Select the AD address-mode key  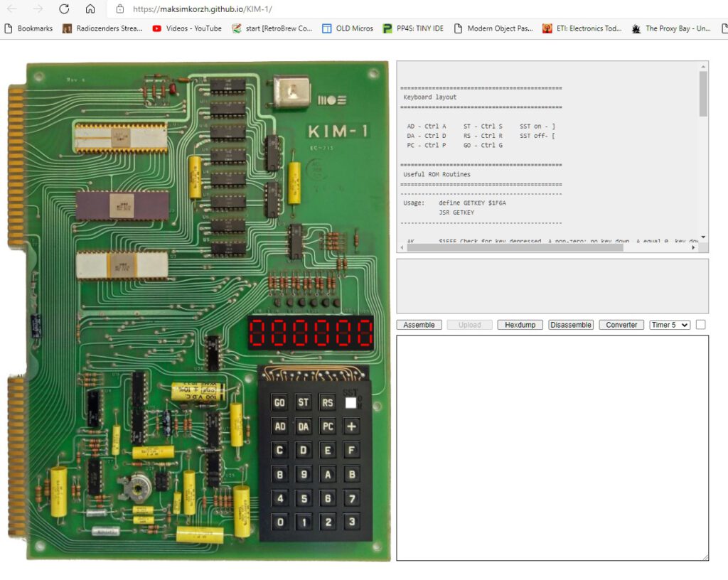pos(280,426)
